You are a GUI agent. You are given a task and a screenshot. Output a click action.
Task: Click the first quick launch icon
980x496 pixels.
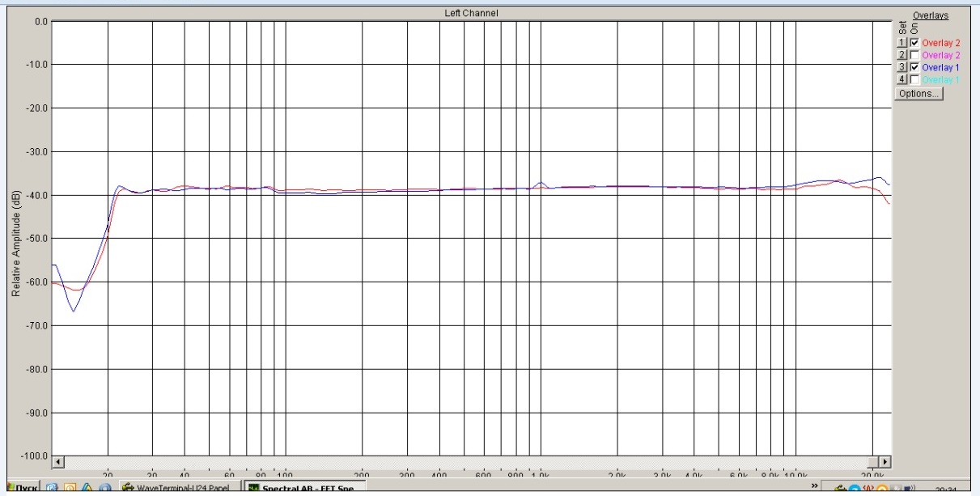point(53,489)
